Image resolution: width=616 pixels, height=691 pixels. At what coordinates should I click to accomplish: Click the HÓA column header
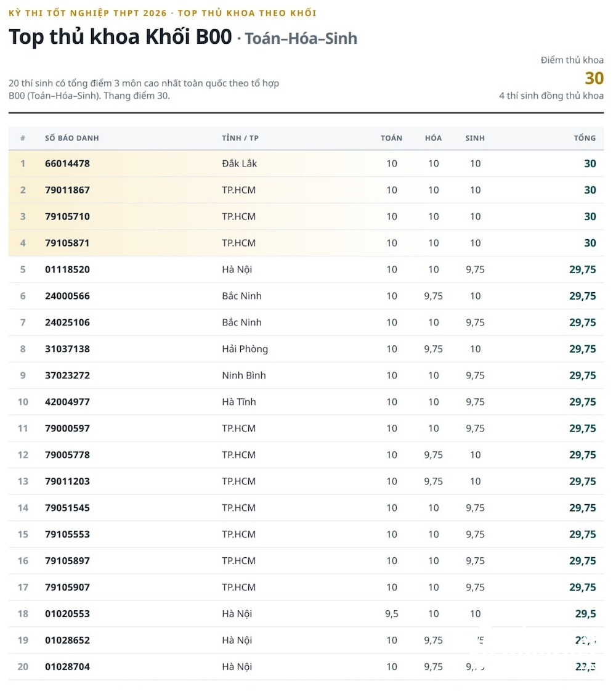(433, 138)
